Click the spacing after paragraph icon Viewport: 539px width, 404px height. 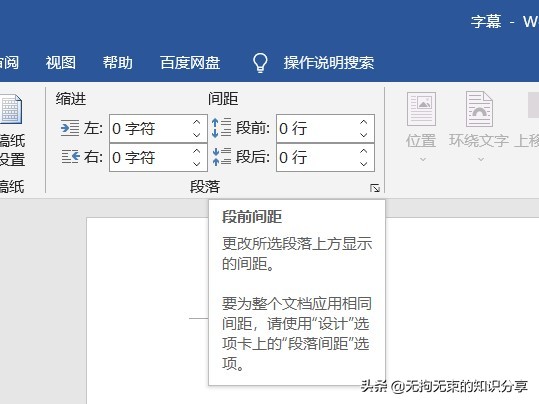pyautogui.click(x=221, y=156)
